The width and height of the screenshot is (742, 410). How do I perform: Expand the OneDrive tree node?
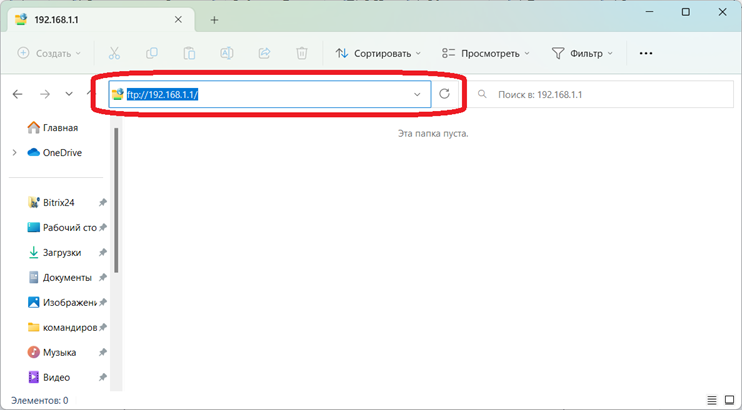[14, 153]
